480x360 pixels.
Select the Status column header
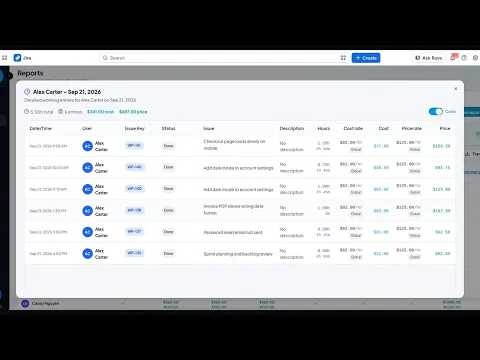click(168, 128)
